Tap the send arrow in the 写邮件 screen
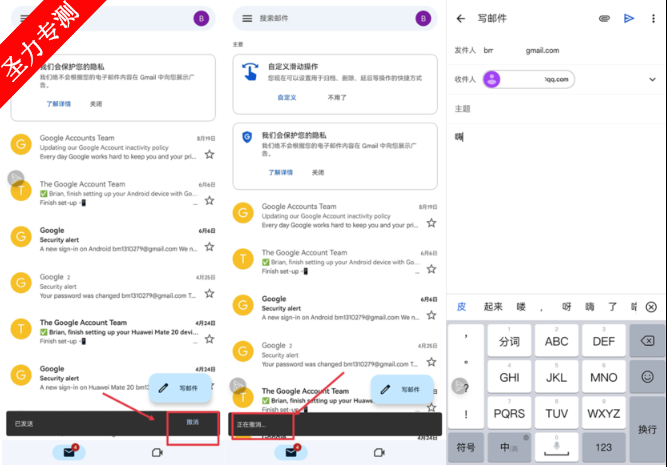Image resolution: width=667 pixels, height=468 pixels. (x=629, y=18)
